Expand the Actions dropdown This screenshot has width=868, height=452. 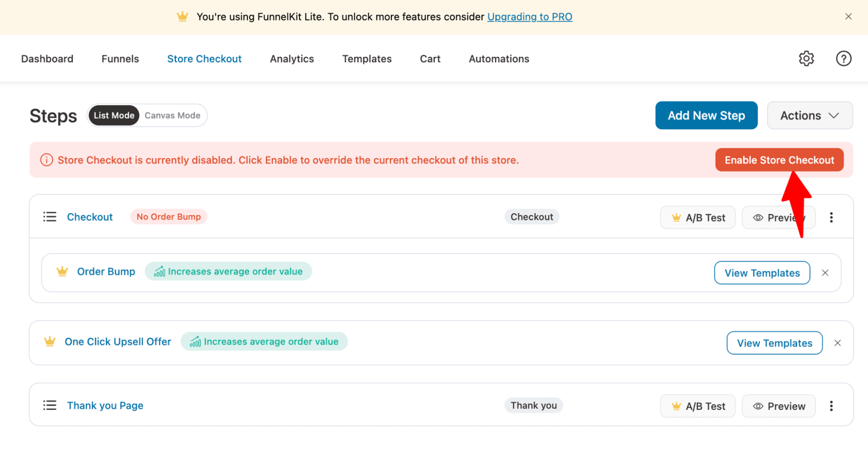click(810, 116)
